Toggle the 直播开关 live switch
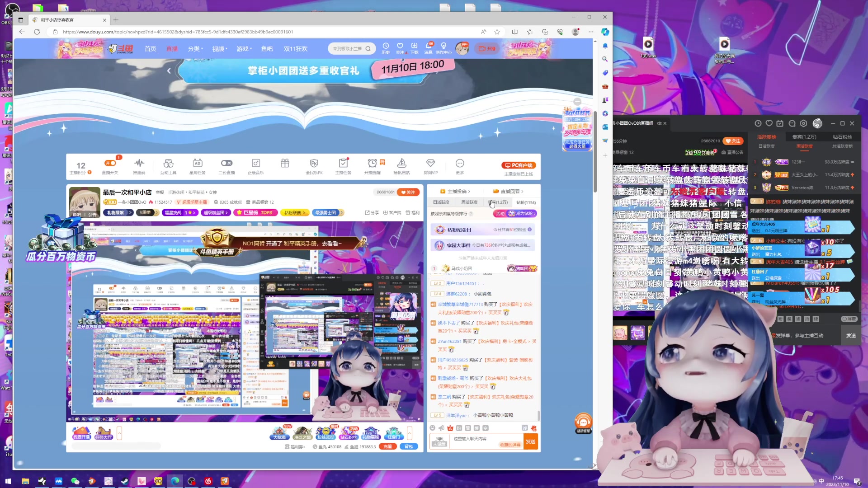Viewport: 868px width, 488px height. (110, 163)
